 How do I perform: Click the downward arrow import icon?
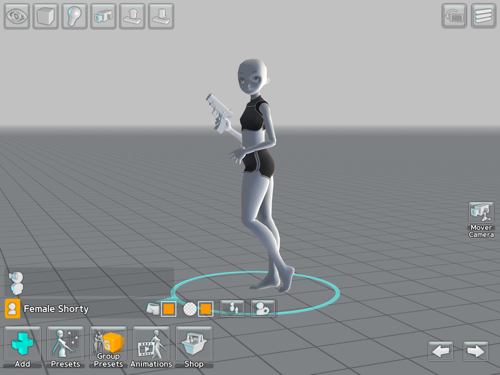point(161,16)
